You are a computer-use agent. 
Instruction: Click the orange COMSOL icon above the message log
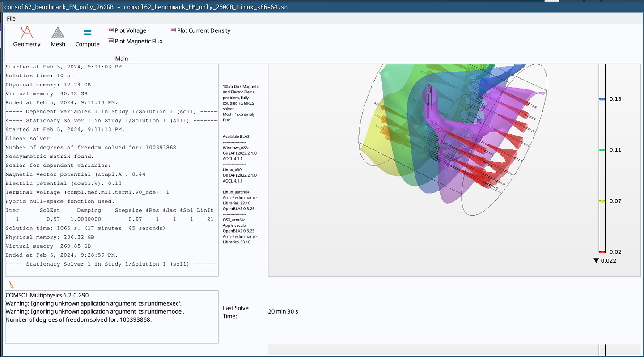11,284
